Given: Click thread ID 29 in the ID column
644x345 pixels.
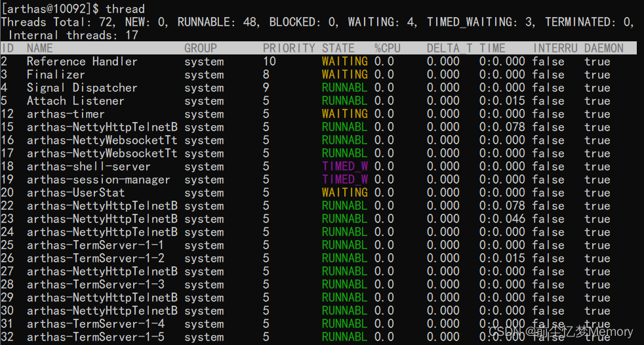Looking at the screenshot, I should pyautogui.click(x=7, y=298).
